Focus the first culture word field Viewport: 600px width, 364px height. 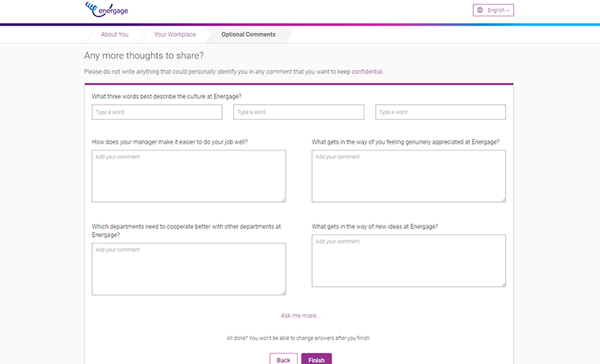[157, 112]
